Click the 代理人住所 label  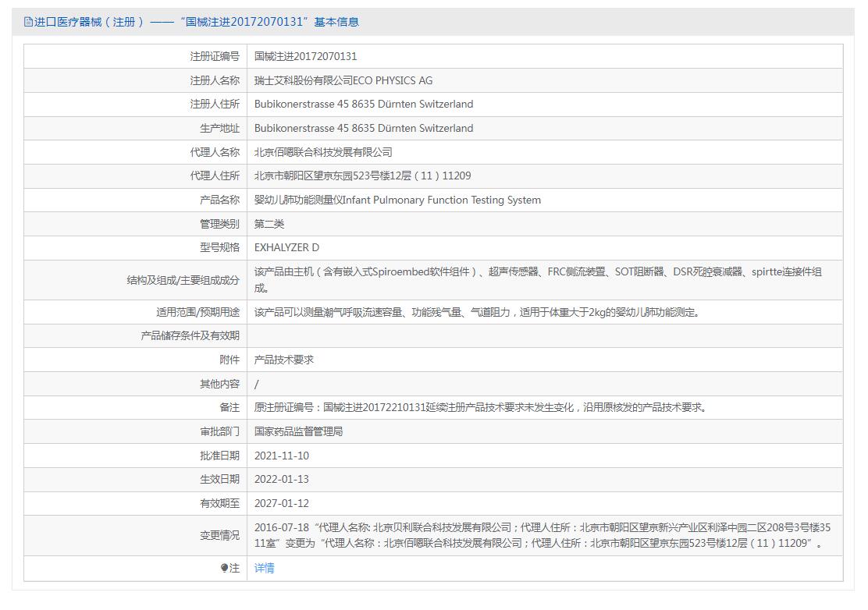(x=215, y=176)
